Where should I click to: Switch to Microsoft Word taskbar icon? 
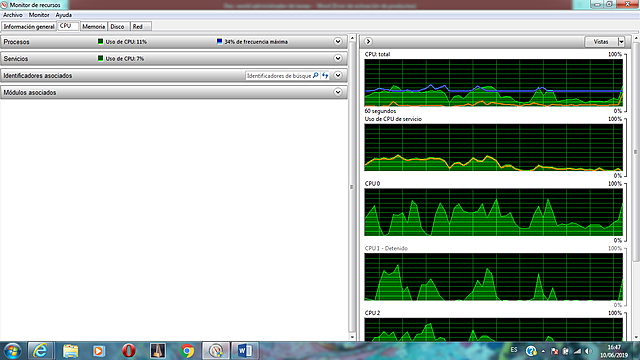point(245,351)
